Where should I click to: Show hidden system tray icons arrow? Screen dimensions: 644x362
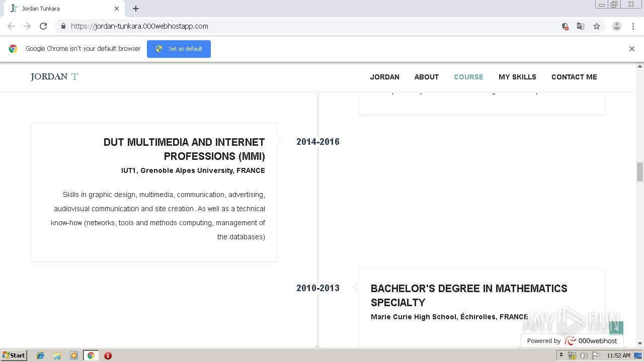561,355
